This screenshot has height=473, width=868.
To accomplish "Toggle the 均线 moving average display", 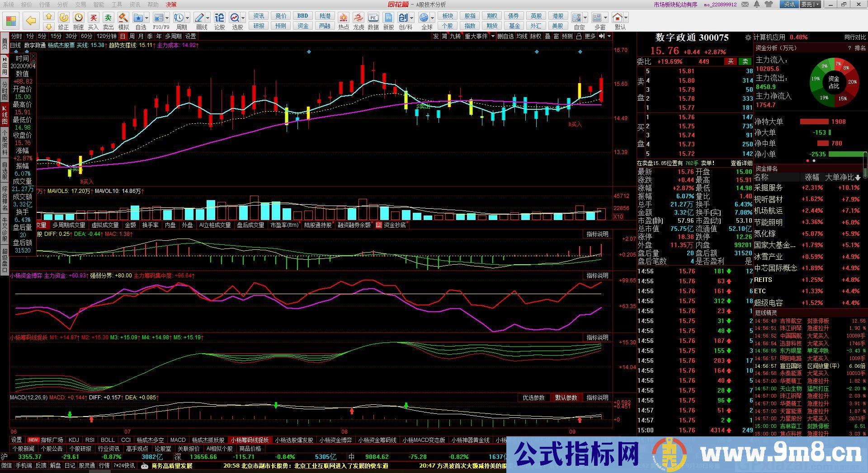I will (522, 36).
